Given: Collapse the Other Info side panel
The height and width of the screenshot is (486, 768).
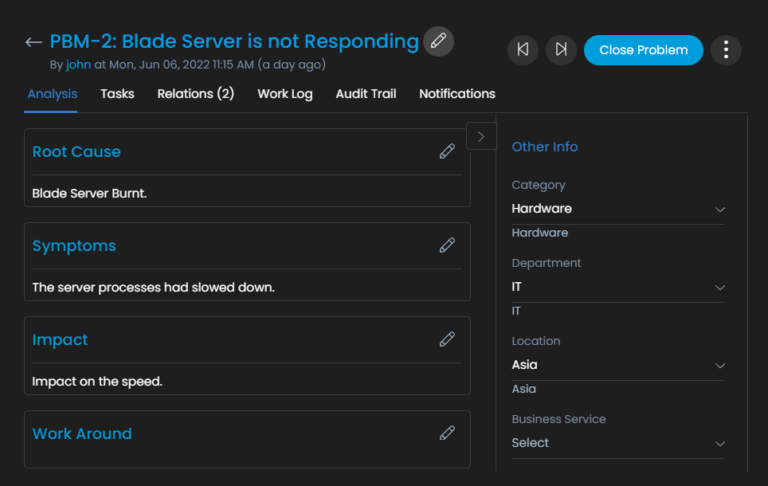Looking at the screenshot, I should click(481, 136).
